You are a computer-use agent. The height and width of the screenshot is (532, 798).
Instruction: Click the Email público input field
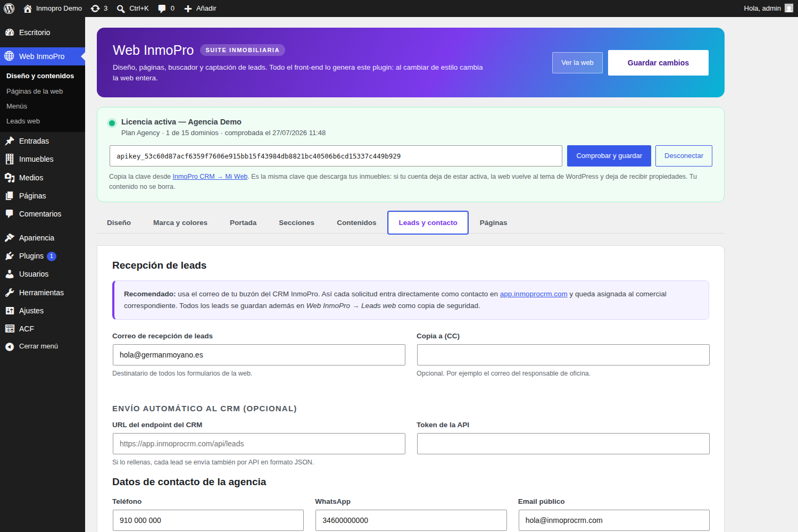[x=614, y=520]
